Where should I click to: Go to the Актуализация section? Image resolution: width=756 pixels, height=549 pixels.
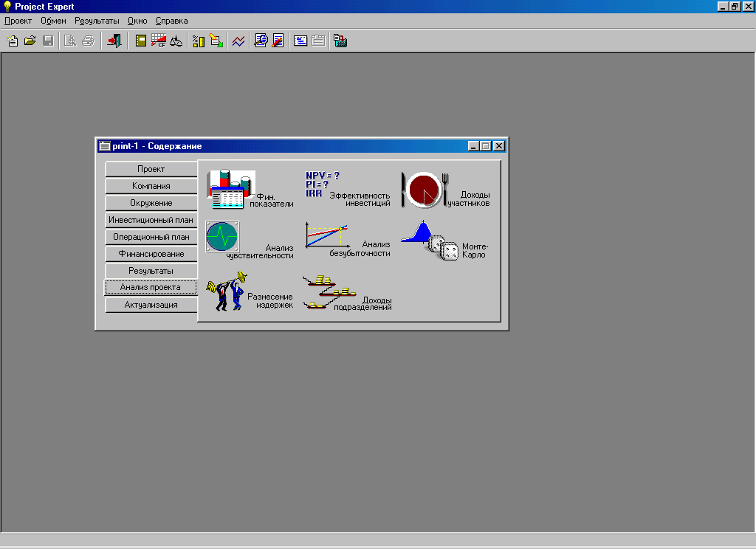tap(151, 305)
